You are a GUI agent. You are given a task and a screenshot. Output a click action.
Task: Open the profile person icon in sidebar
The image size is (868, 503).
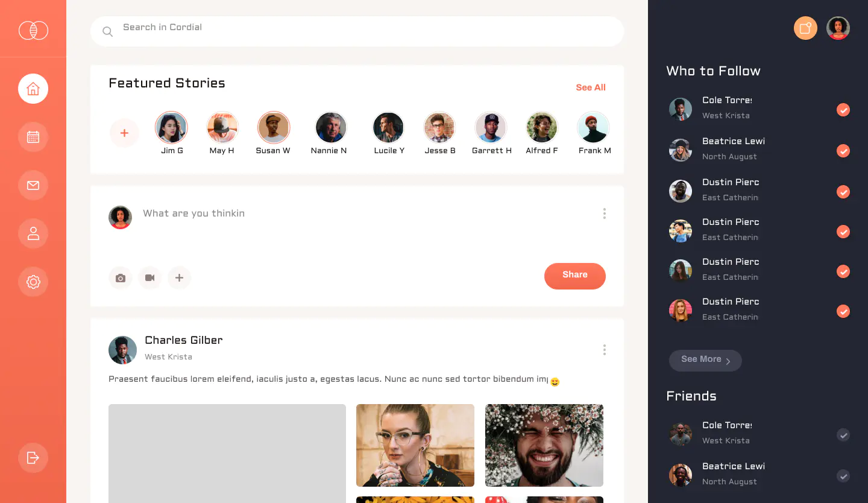coord(33,233)
